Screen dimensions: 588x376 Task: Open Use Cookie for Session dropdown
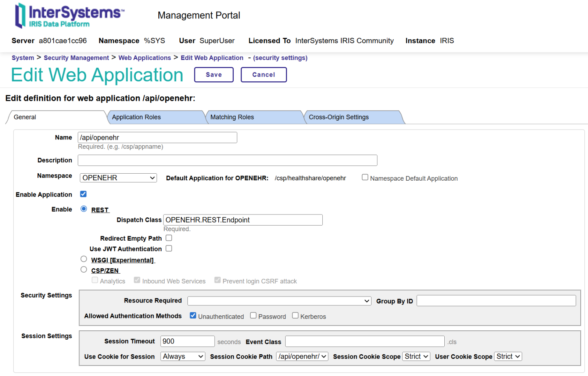(x=183, y=357)
